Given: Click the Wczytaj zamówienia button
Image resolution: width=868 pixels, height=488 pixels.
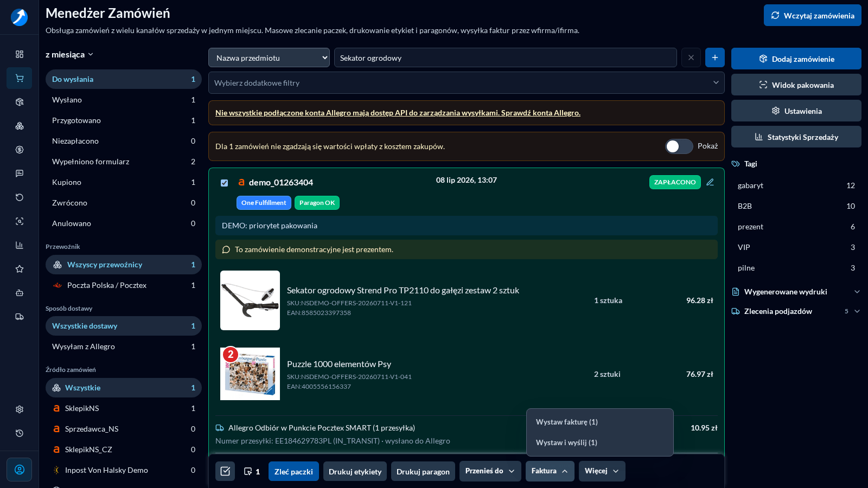Looking at the screenshot, I should click(813, 15).
